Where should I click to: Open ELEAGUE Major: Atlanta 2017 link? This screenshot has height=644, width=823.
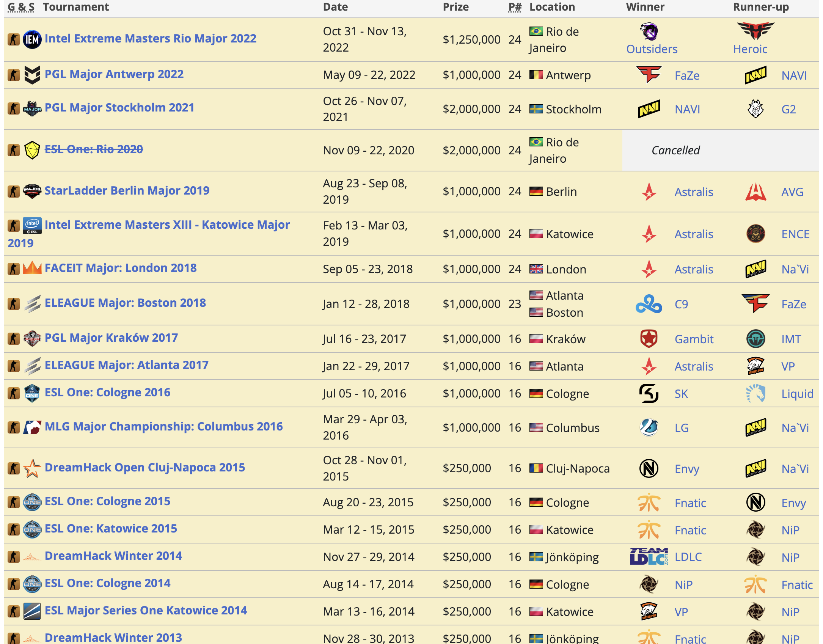click(127, 365)
